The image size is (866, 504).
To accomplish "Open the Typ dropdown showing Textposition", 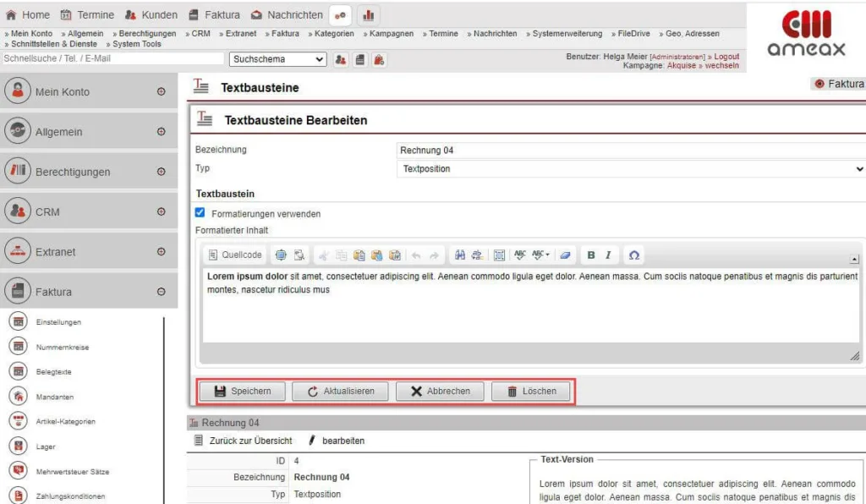I will click(630, 167).
